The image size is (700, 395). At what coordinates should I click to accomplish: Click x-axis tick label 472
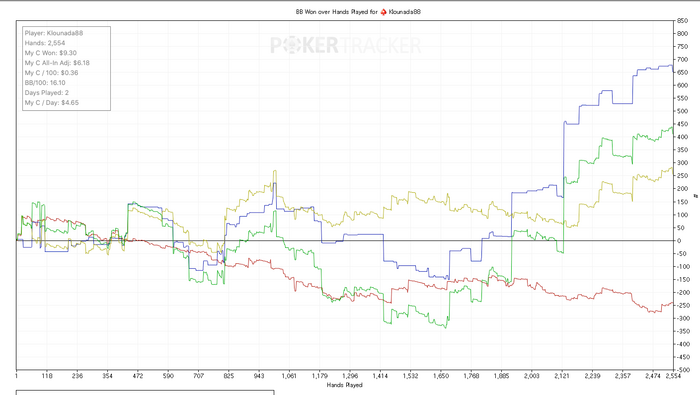pos(138,376)
